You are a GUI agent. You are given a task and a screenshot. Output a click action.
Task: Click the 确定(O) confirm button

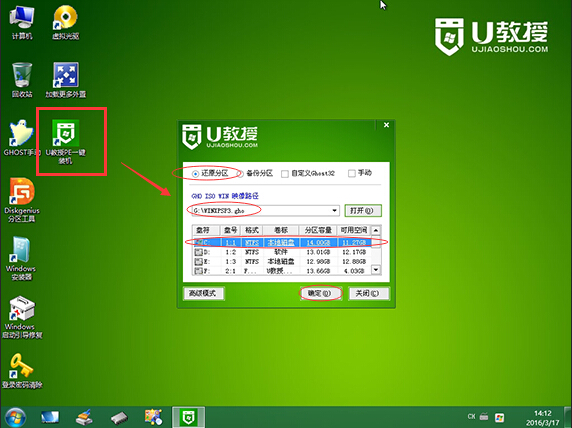tap(321, 293)
